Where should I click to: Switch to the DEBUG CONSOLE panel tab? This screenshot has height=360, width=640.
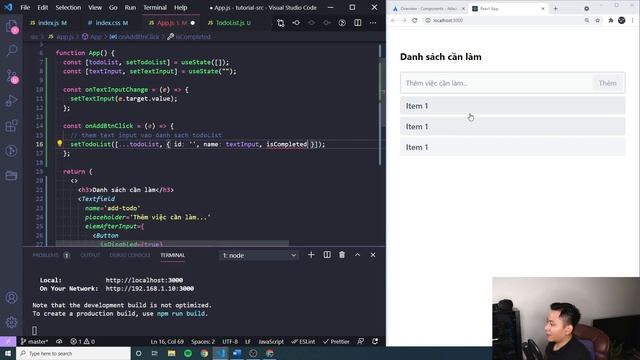pyautogui.click(x=130, y=256)
